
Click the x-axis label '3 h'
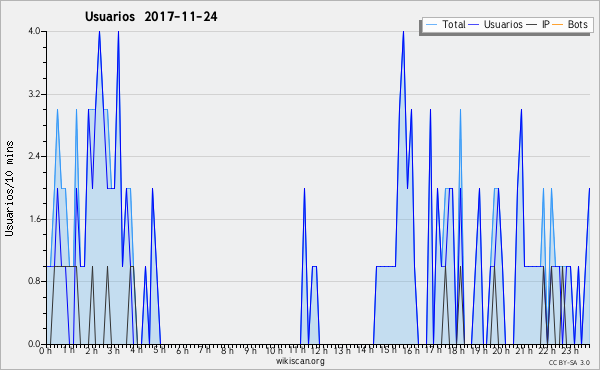click(114, 351)
